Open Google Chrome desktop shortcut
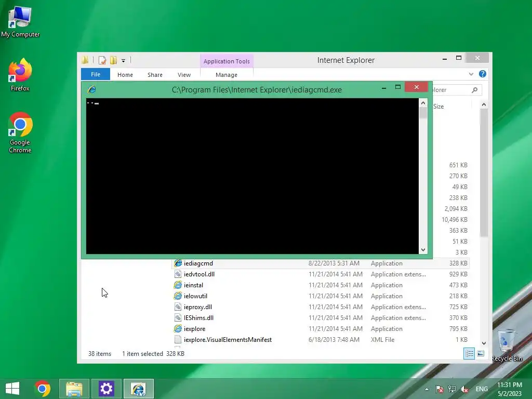The image size is (532, 399). click(x=20, y=132)
